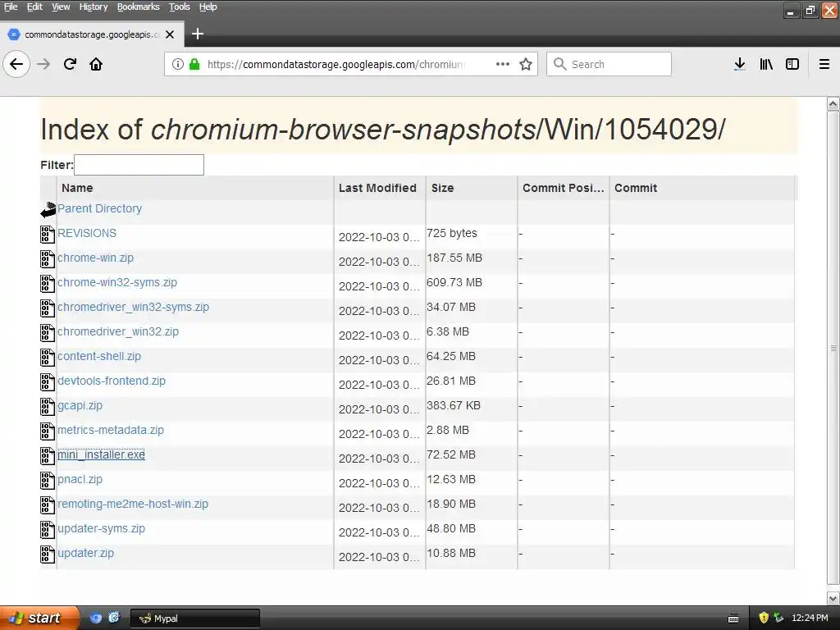Open the Bookmarks menu
This screenshot has width=840, height=630.
[138, 7]
